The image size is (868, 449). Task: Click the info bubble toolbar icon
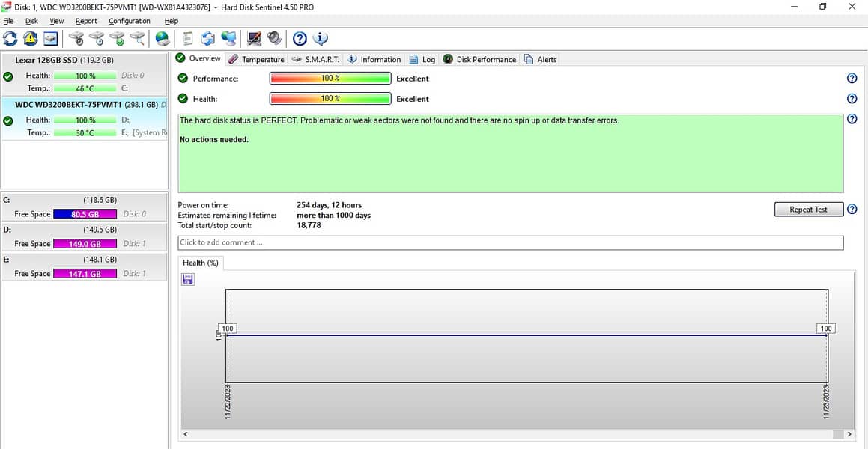coord(320,38)
